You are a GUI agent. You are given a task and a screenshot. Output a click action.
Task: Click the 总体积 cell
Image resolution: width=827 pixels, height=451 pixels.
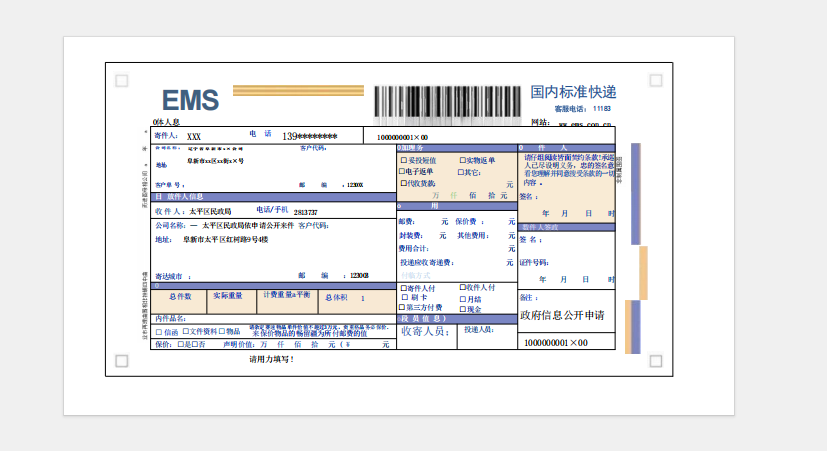(x=357, y=301)
